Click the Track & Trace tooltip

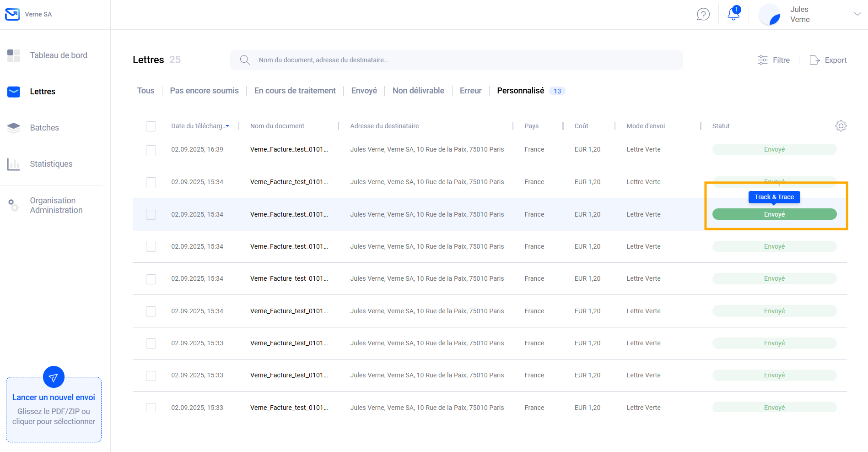(774, 197)
